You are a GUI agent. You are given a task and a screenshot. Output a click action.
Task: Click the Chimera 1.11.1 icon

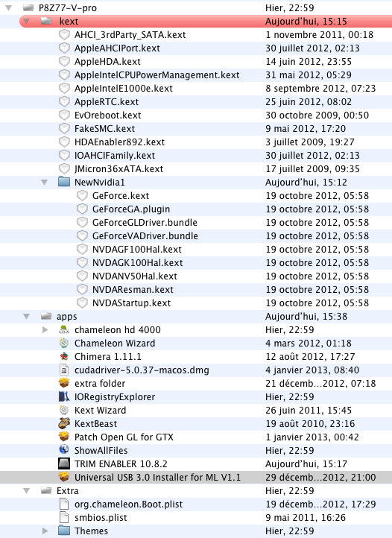tap(64, 356)
